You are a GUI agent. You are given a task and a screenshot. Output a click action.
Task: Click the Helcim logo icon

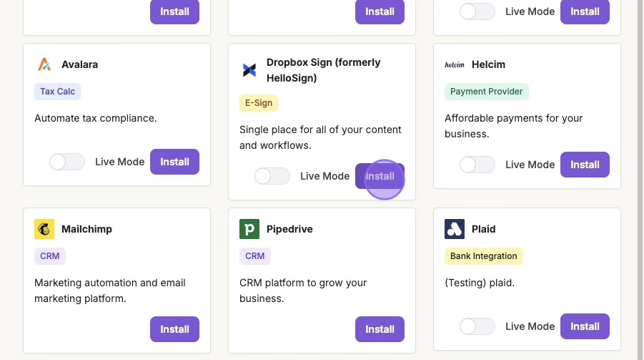coord(455,64)
